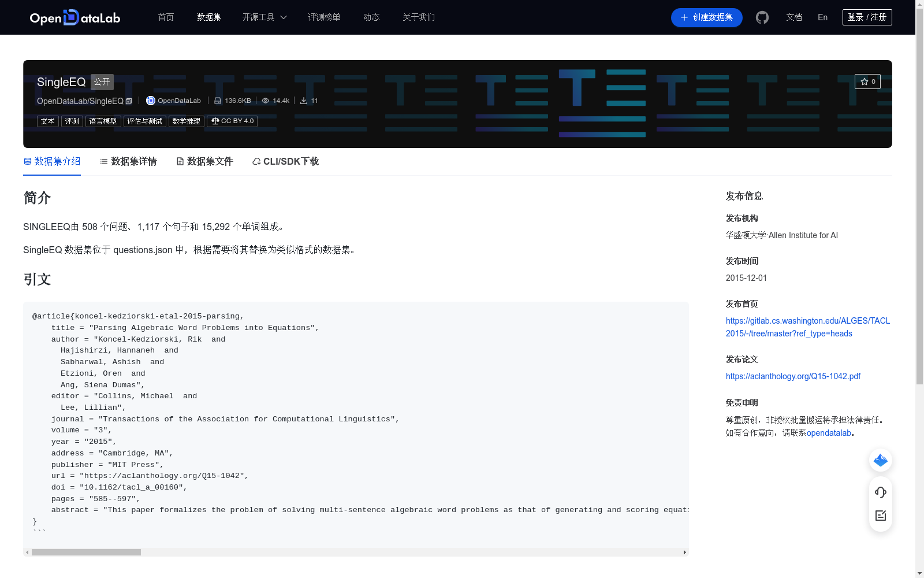Click the OpenDataLab logo
This screenshot has width=924, height=578.
coord(75,17)
